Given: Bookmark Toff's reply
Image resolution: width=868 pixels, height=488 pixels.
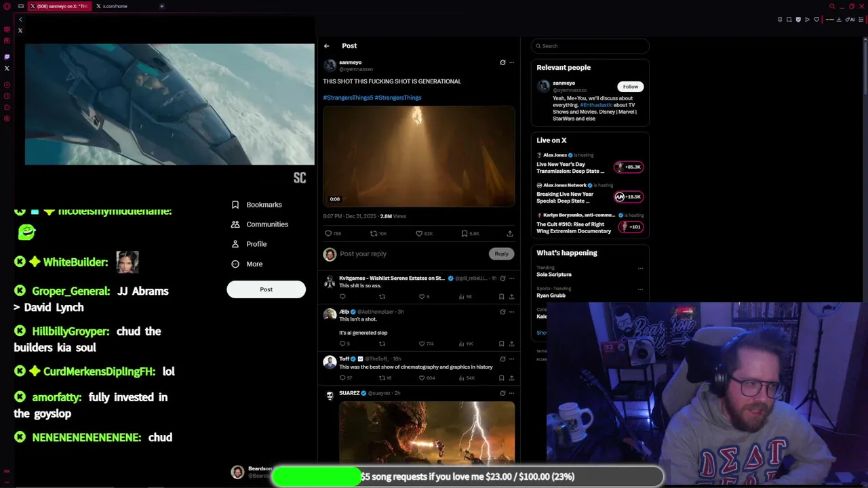Looking at the screenshot, I should [x=501, y=378].
